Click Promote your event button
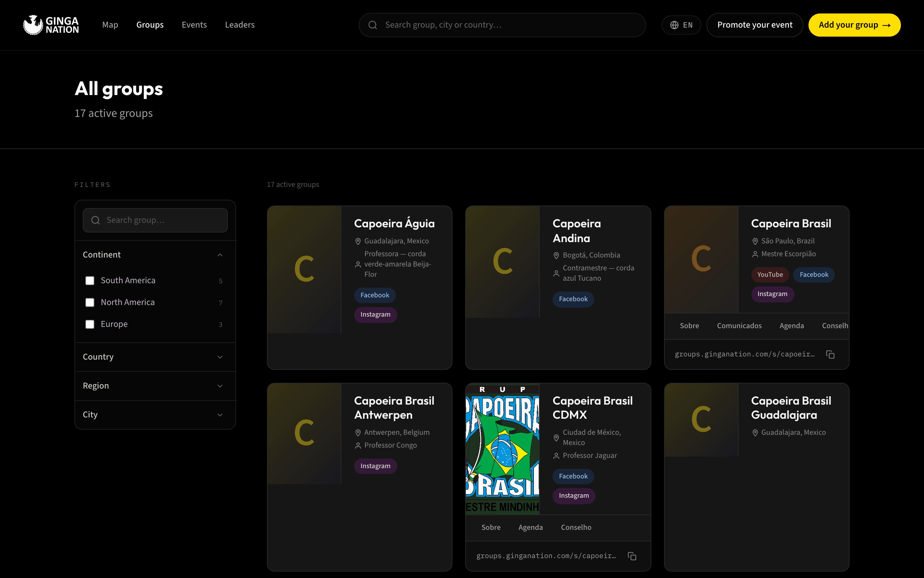Screen dimensions: 924x578 coord(755,25)
